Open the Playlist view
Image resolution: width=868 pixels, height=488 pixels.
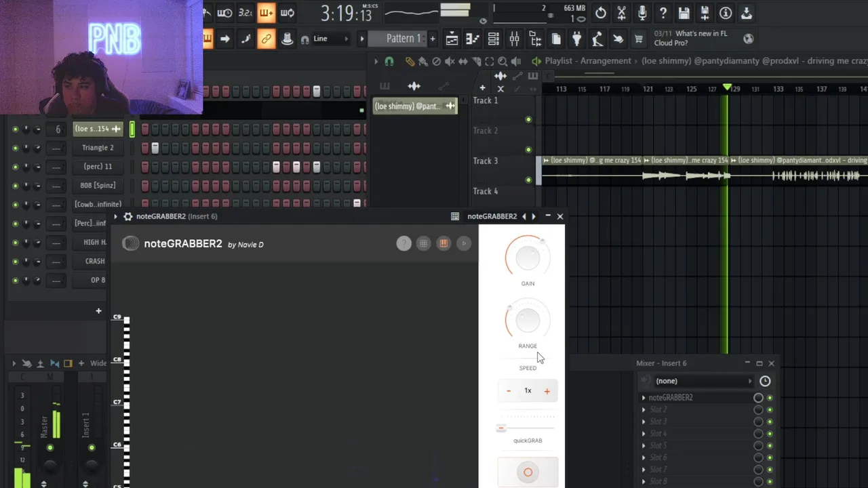452,39
